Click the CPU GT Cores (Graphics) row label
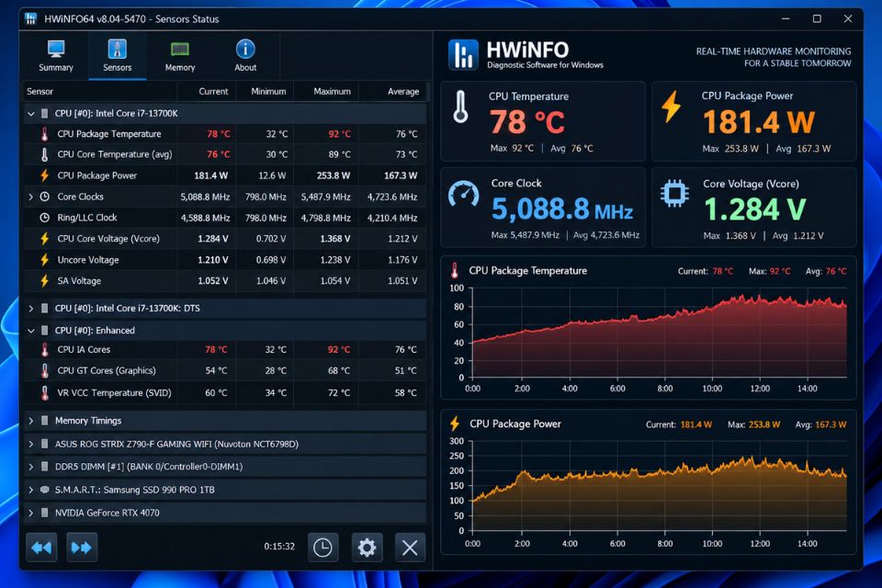This screenshot has width=882, height=588. pyautogui.click(x=107, y=371)
